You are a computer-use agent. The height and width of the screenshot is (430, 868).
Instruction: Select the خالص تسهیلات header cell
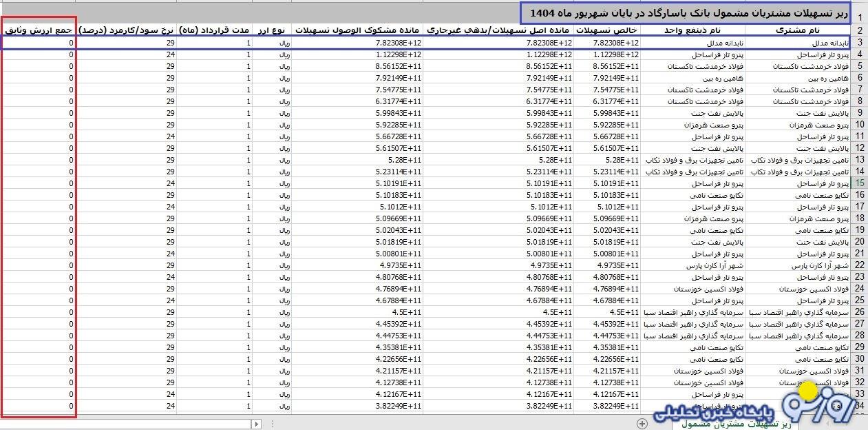(x=606, y=30)
